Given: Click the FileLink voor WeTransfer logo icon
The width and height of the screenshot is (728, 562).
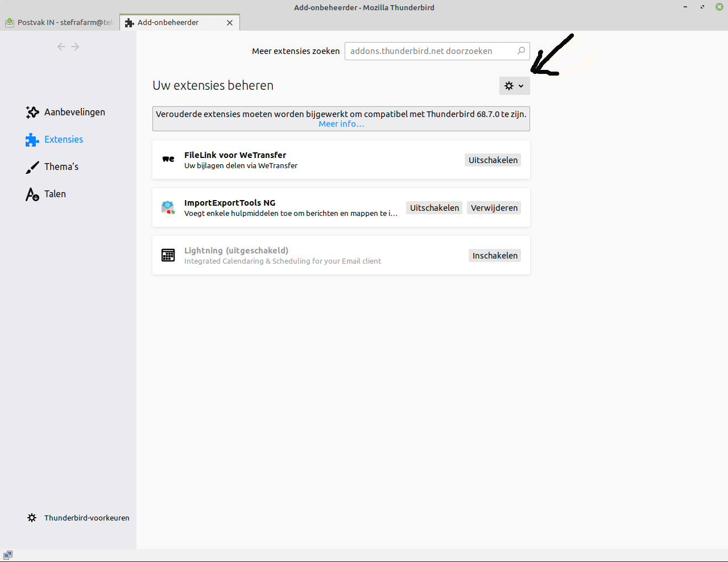Looking at the screenshot, I should [168, 160].
